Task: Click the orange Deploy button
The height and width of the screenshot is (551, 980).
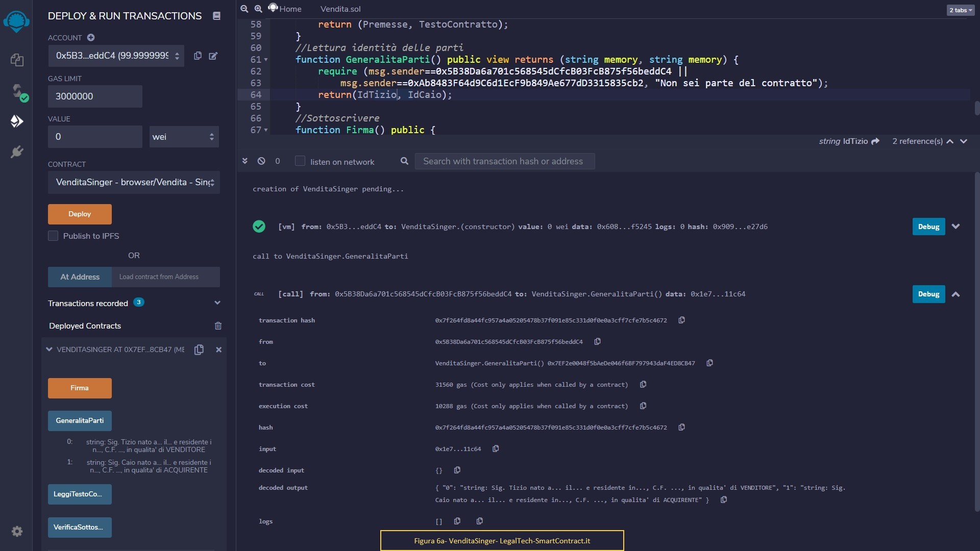Action: (x=80, y=214)
